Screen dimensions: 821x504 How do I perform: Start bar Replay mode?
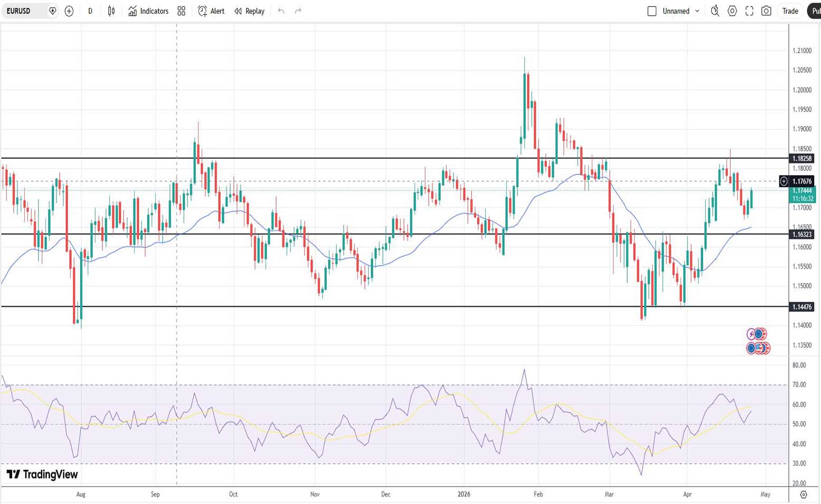(x=249, y=11)
